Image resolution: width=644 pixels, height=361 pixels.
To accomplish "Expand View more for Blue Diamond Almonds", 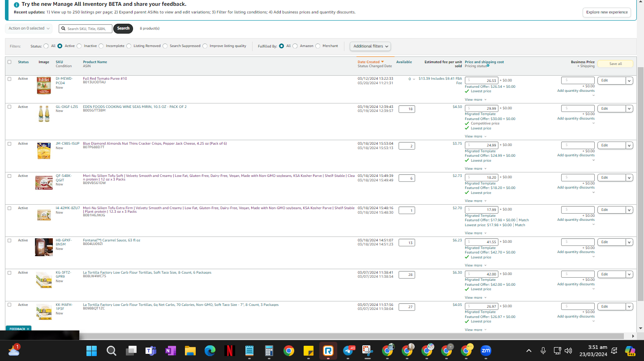I will point(475,168).
